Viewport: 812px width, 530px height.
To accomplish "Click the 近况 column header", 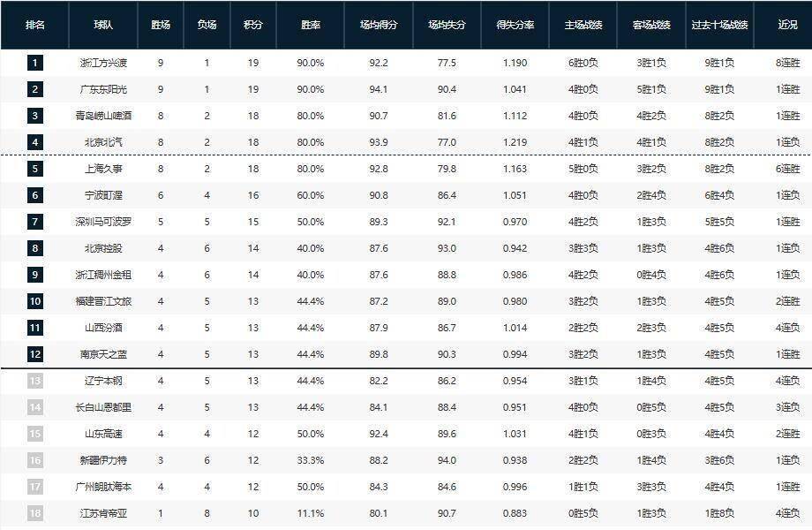I will tap(787, 25).
